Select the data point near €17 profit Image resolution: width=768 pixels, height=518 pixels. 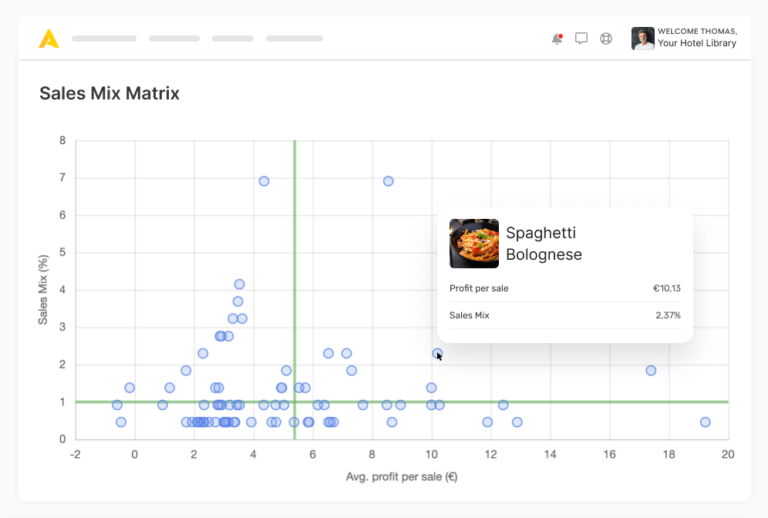click(651, 370)
